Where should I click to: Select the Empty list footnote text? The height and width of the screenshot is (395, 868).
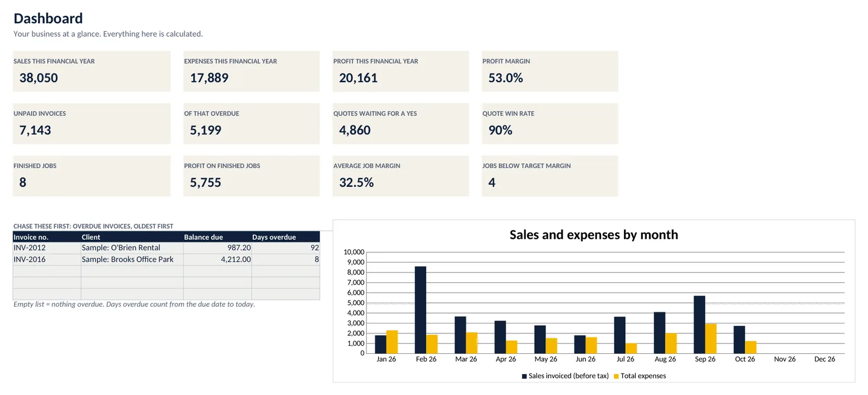(134, 305)
